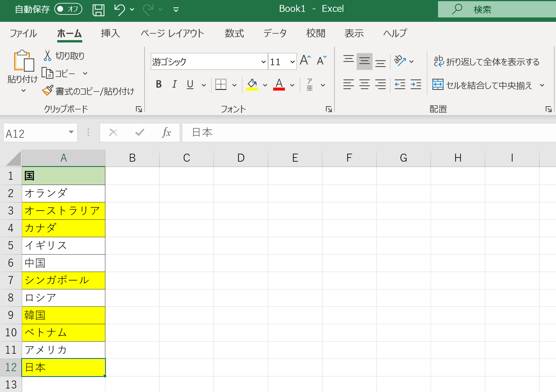Expand the Borders dropdown arrow
Viewport: 556px width, 392px height.
tap(234, 85)
